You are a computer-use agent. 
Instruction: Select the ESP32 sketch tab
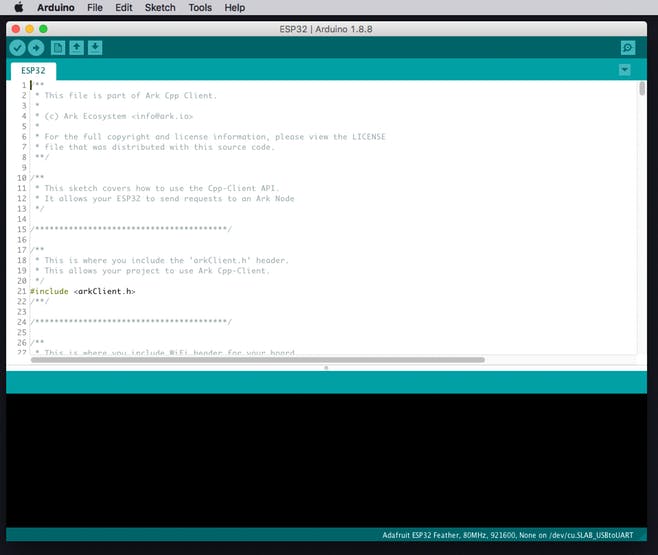[33, 71]
